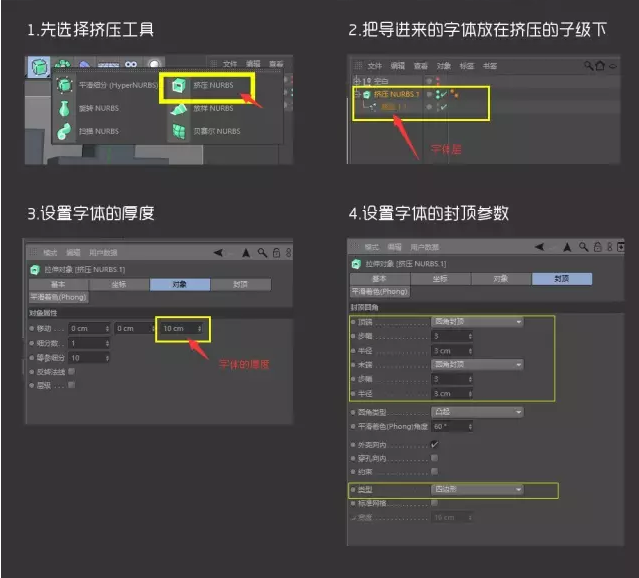Select the spline child under 挤压 NURBS.1
The image size is (639, 578).
(393, 107)
